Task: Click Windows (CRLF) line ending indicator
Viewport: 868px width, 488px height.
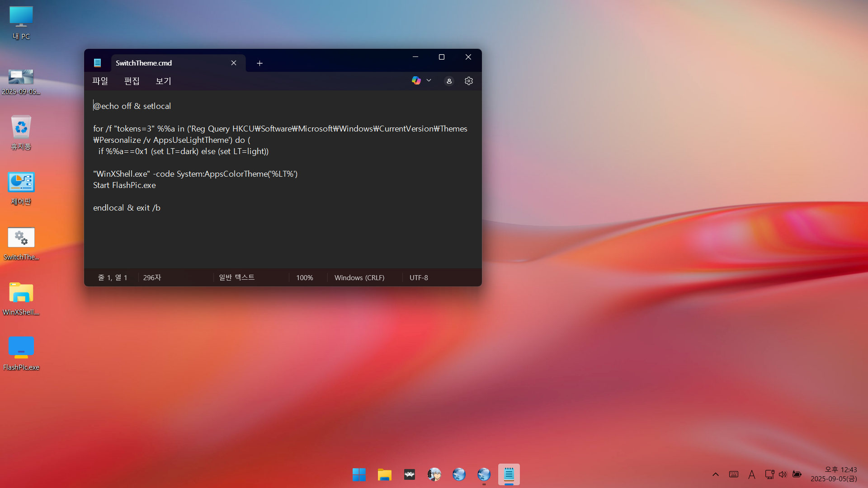Action: click(359, 277)
